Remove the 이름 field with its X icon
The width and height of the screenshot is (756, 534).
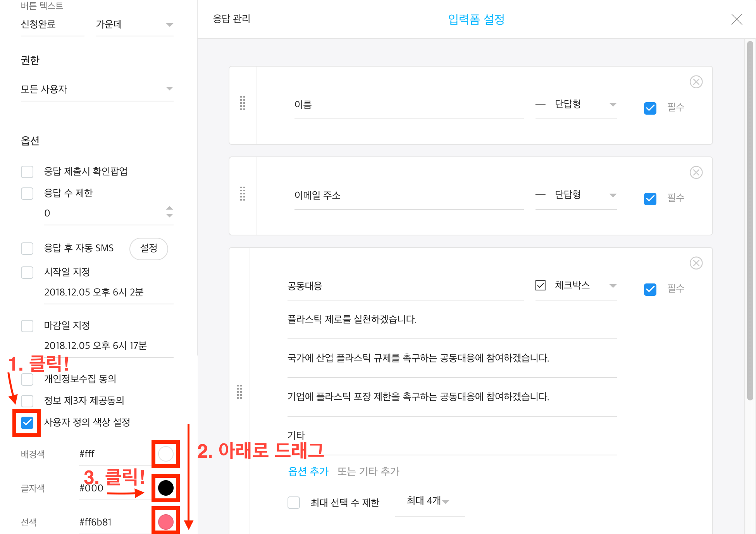(x=696, y=82)
